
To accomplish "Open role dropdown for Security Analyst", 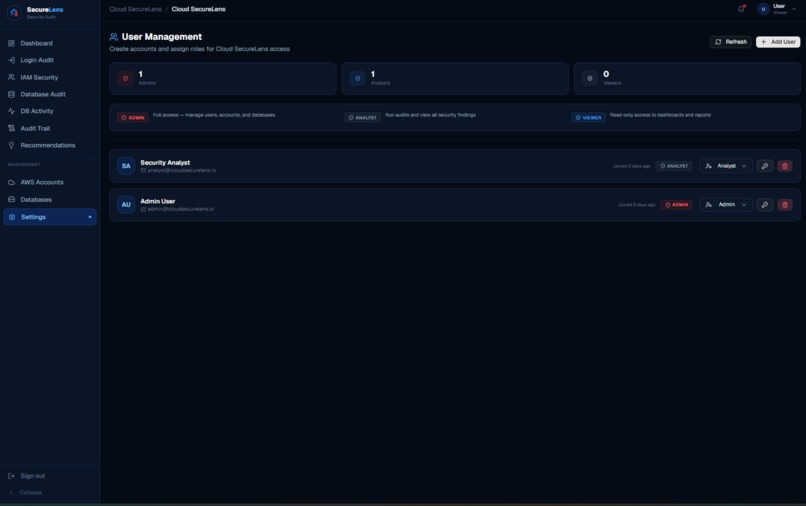I will [726, 166].
